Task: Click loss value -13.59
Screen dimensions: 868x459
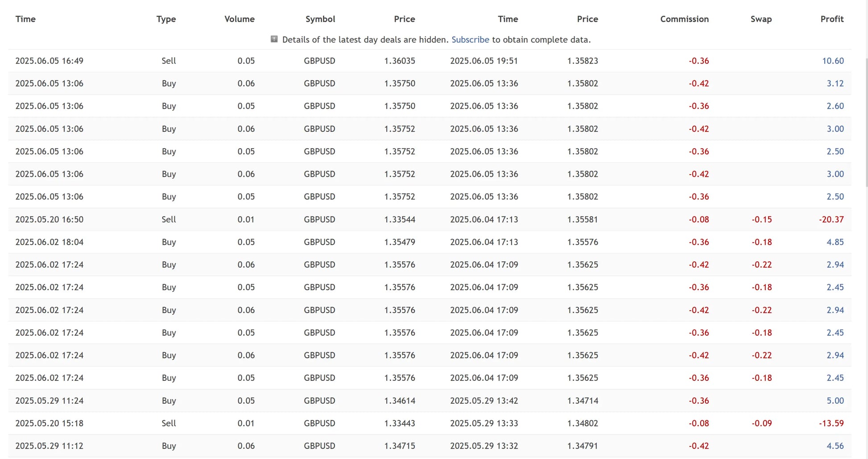Action: click(831, 423)
